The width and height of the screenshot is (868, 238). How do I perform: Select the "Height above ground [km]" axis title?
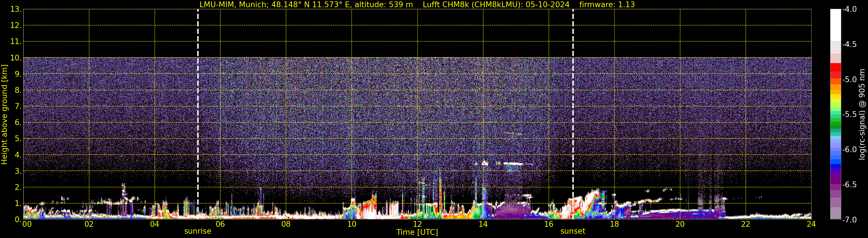[4, 115]
